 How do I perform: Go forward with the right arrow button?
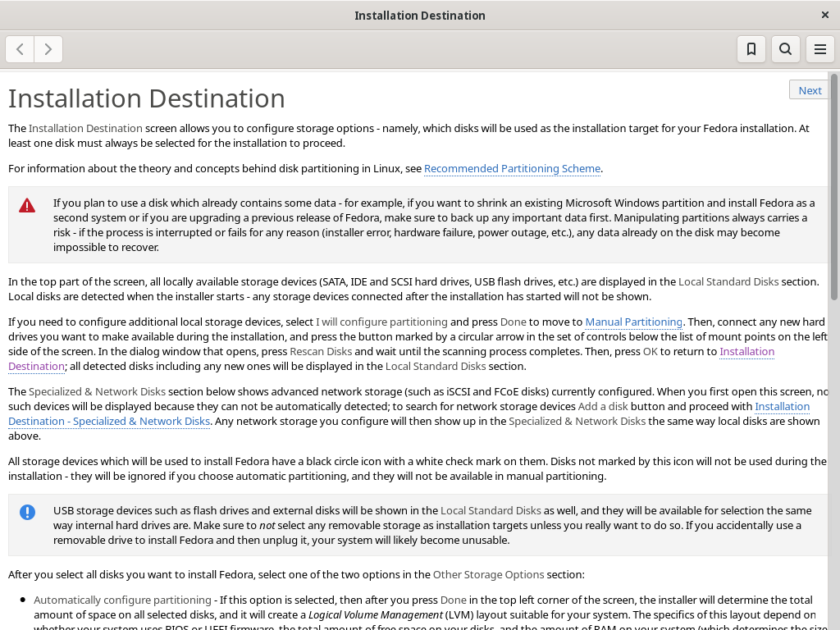48,49
